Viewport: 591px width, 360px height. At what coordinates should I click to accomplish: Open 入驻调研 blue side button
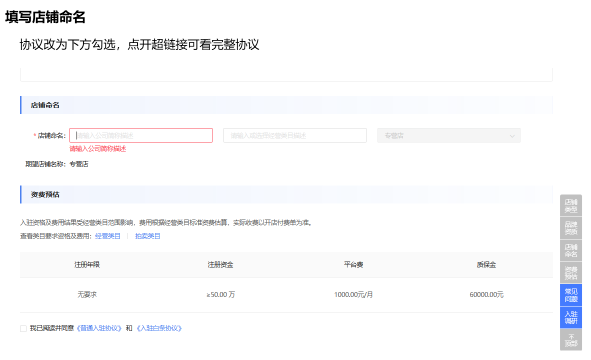pyautogui.click(x=571, y=317)
